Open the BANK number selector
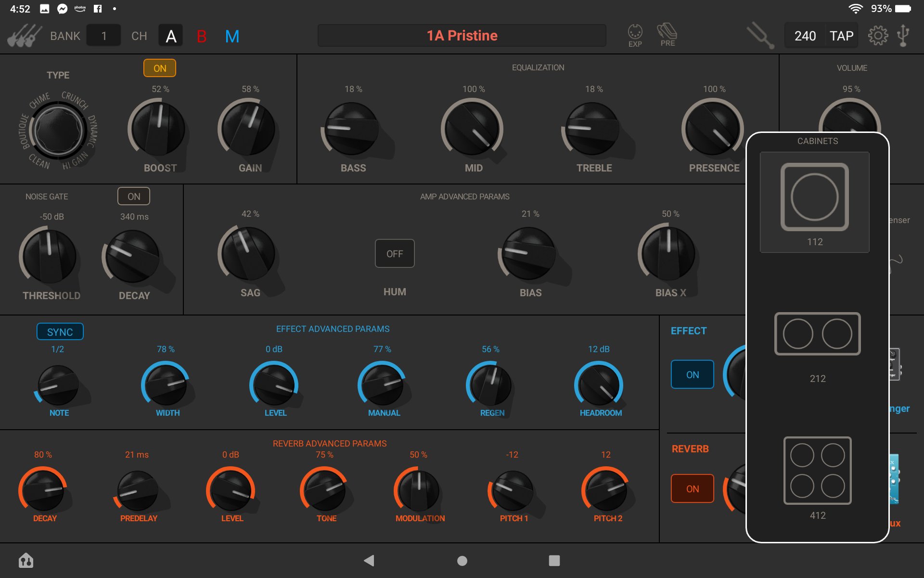 coord(103,36)
